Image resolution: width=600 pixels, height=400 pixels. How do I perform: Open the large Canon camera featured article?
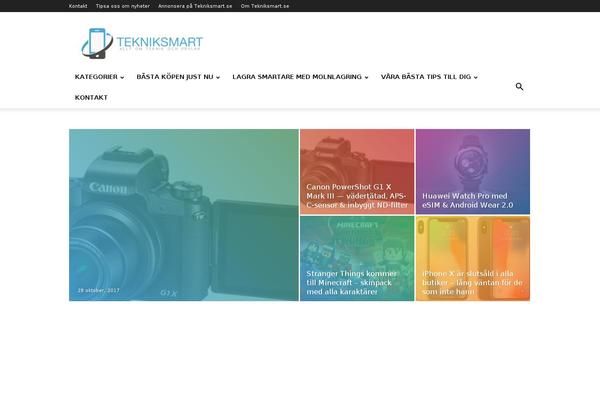tap(184, 215)
